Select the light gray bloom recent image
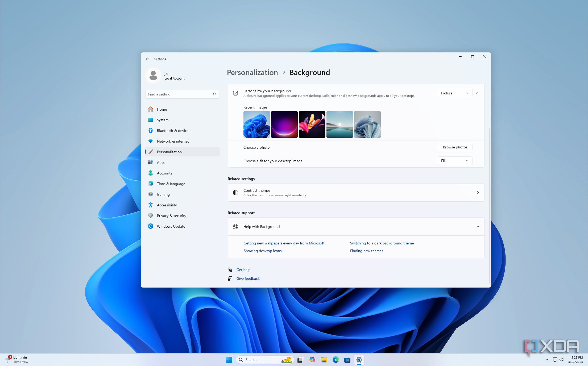 [367, 124]
